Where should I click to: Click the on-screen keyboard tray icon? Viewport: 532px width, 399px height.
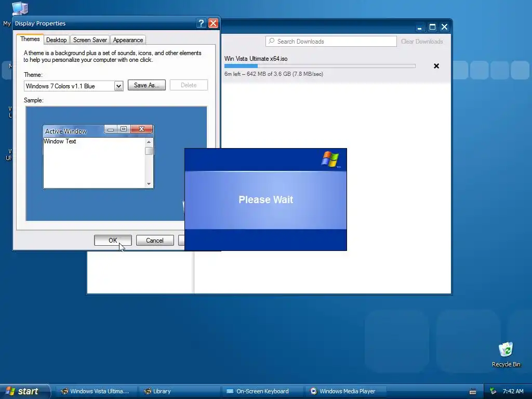pyautogui.click(x=473, y=392)
